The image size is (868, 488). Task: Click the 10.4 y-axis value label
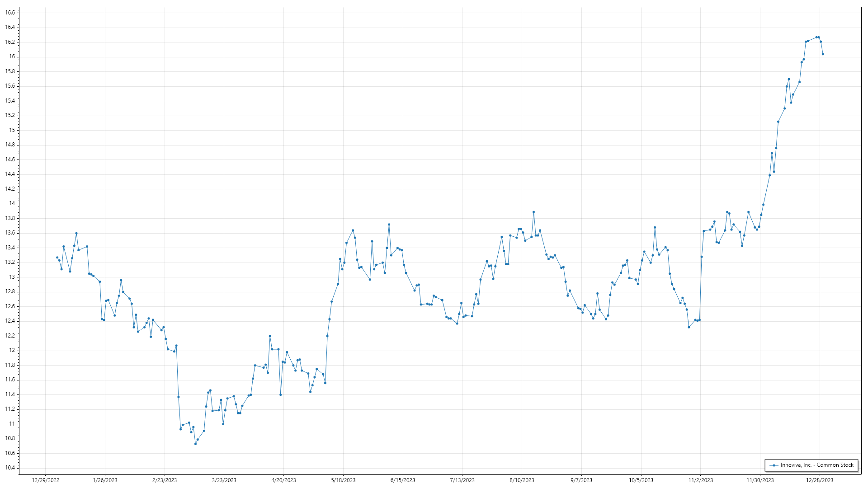coord(10,468)
